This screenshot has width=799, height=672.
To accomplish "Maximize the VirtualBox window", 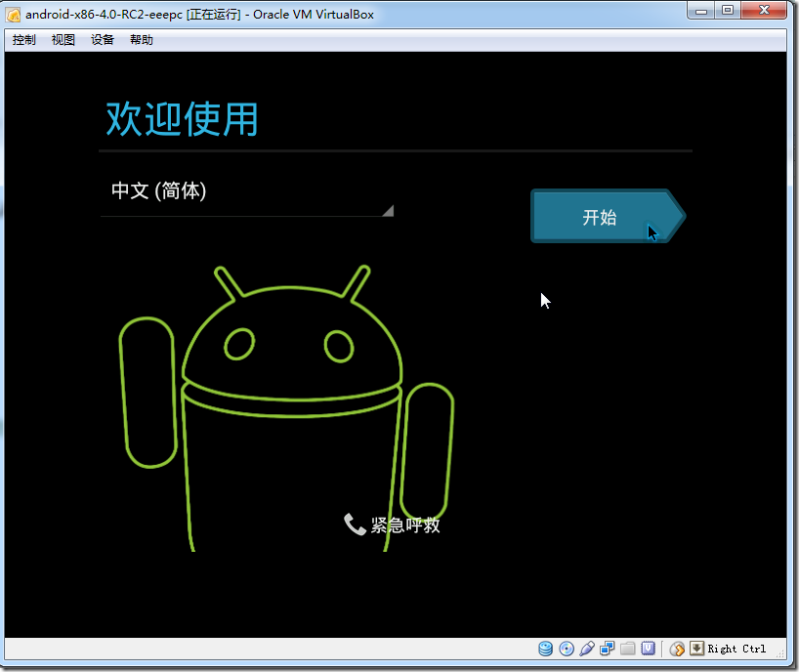I will pos(728,10).
